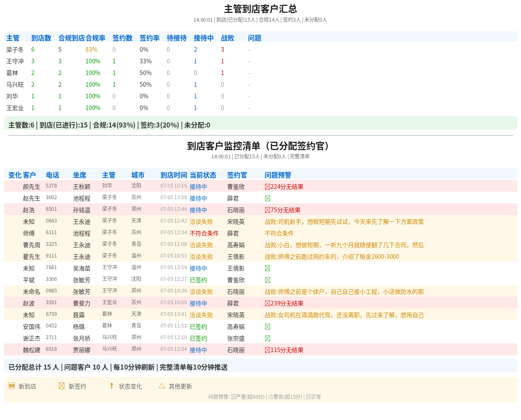Image resolution: width=521 pixels, height=420 pixels.
Task: Click the red alert icon beside 224分无结果
Action: (268, 187)
